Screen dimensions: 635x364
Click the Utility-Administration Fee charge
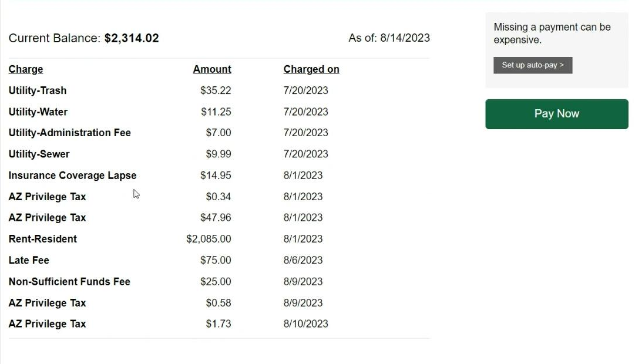[x=70, y=133]
